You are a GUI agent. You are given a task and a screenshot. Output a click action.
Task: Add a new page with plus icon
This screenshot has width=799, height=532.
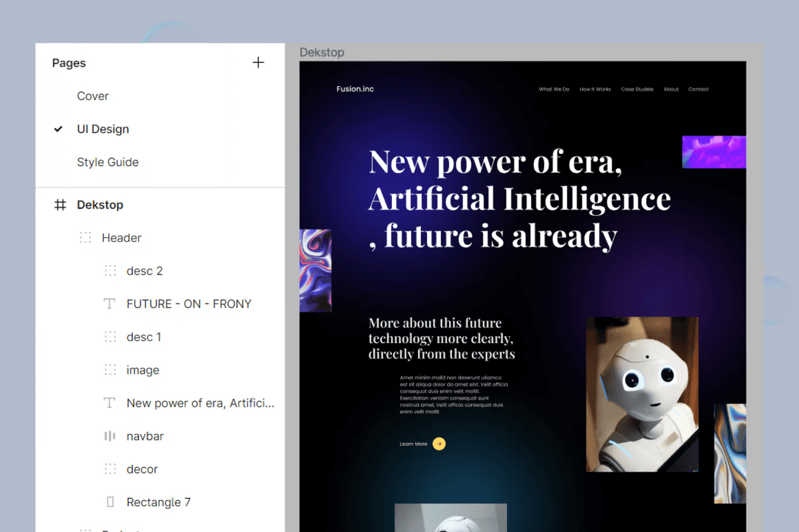pos(258,62)
